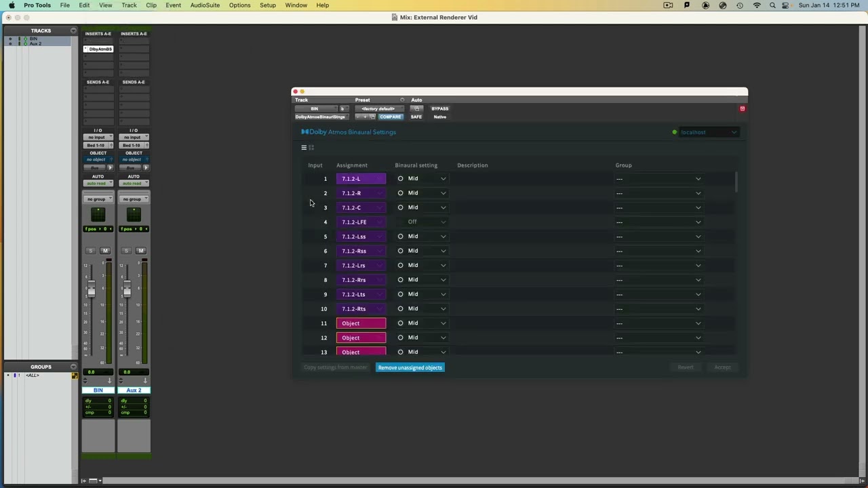Click the grouped view icon in Dolby panel
The image size is (868, 488).
point(311,148)
